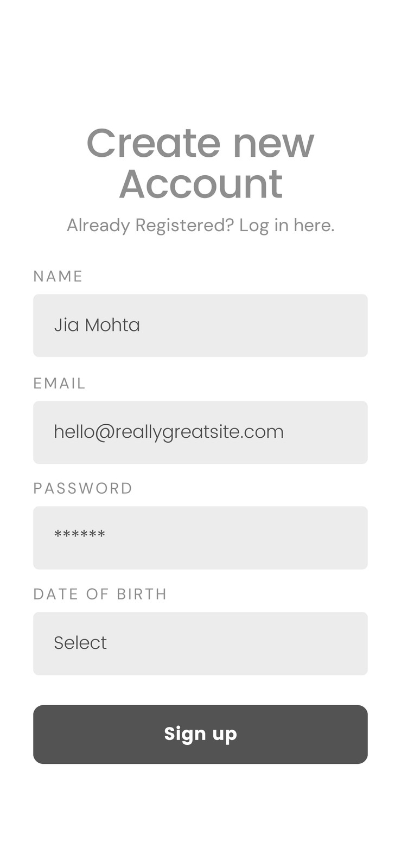Click the "Already Registered?" text
This screenshot has width=401, height=868.
click(x=150, y=225)
